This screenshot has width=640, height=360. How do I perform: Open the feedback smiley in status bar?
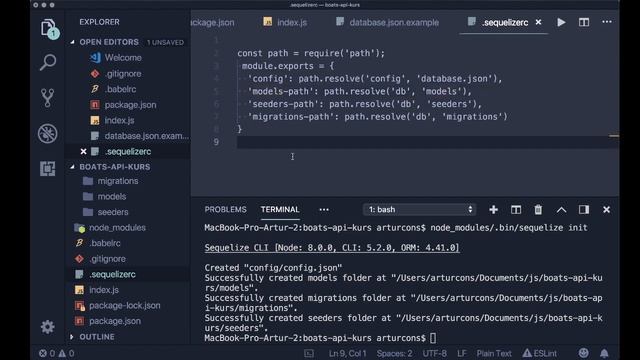(x=584, y=353)
